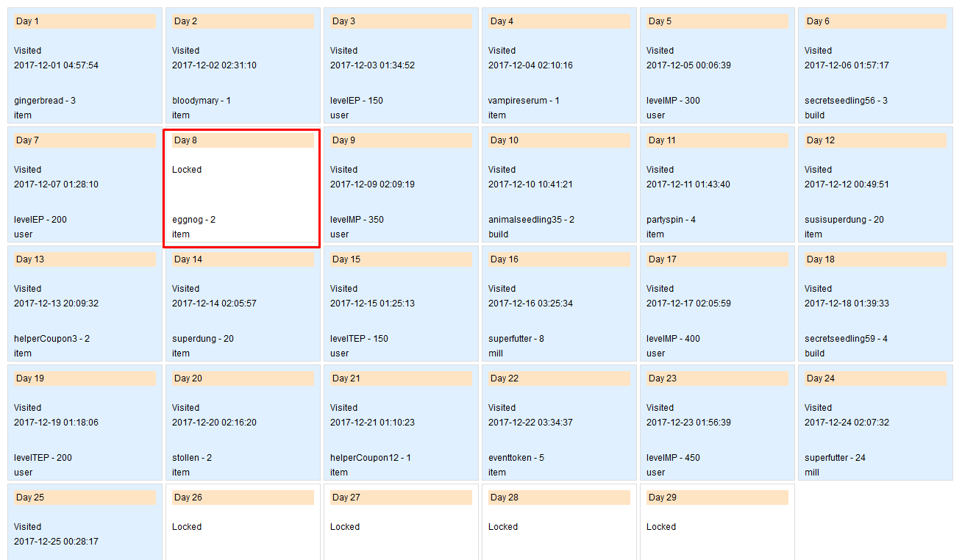Click the Day 21 helperCoupon12 reward text
962x560 pixels.
(371, 458)
